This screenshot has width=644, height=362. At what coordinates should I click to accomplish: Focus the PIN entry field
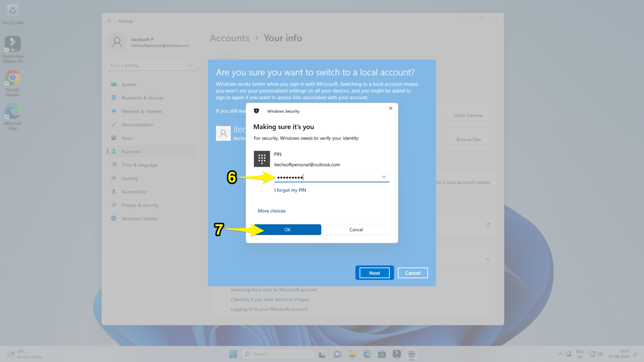[x=332, y=177]
